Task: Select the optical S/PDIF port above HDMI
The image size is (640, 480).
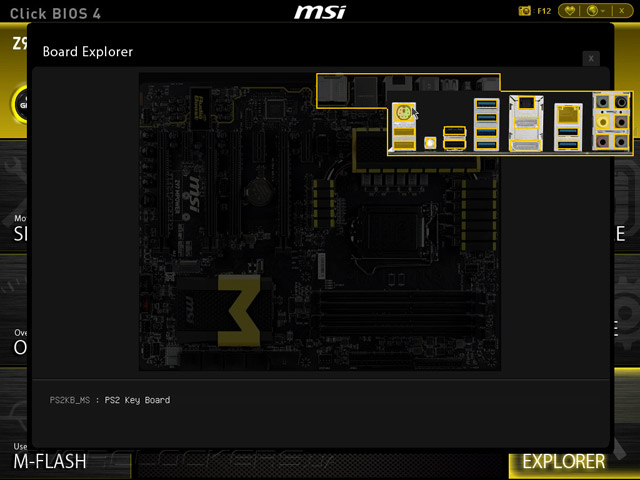Action: point(526,102)
